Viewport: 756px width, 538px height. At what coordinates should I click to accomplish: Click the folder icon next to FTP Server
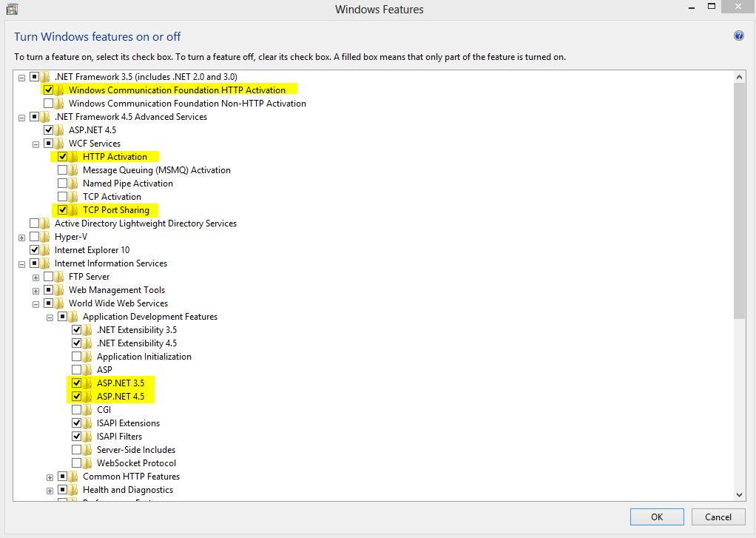60,277
